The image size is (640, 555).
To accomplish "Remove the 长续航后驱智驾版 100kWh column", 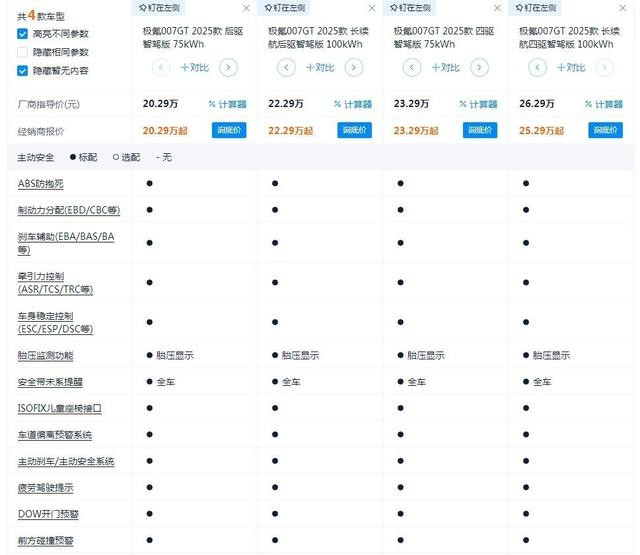I will coord(372,8).
